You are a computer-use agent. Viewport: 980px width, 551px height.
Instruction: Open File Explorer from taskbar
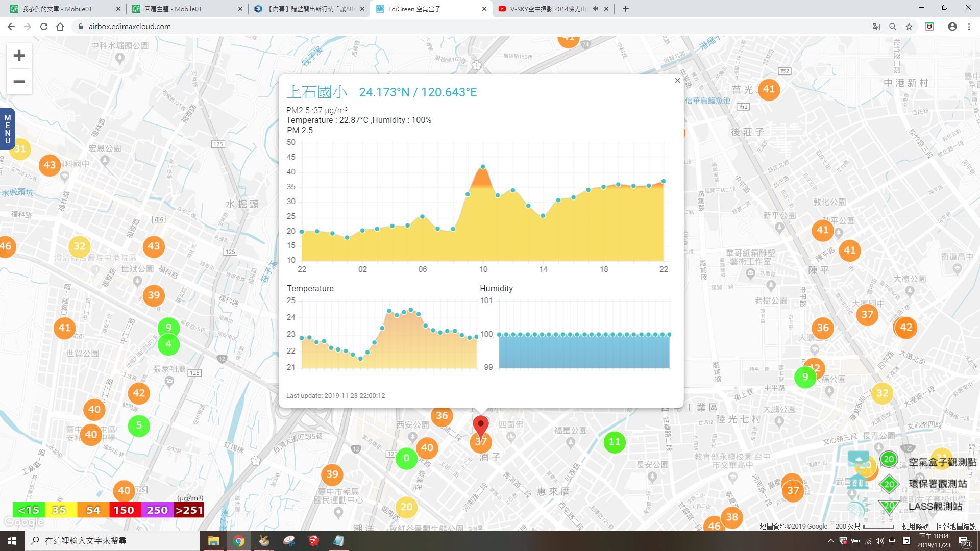213,541
